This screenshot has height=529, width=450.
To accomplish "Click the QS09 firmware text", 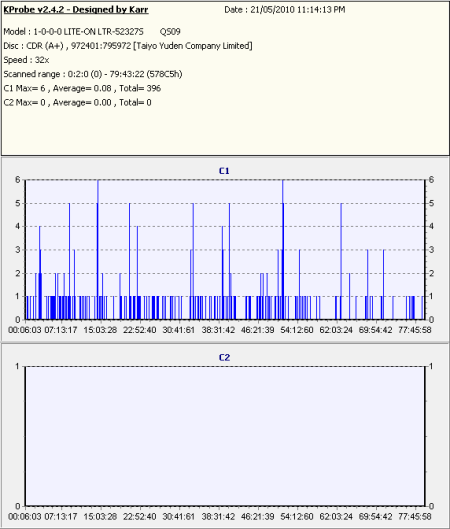I will 170,32.
